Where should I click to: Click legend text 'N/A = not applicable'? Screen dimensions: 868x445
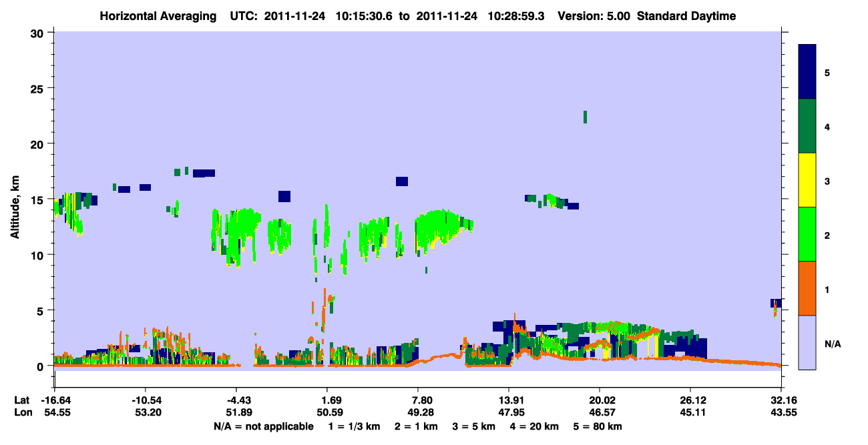pos(264,426)
